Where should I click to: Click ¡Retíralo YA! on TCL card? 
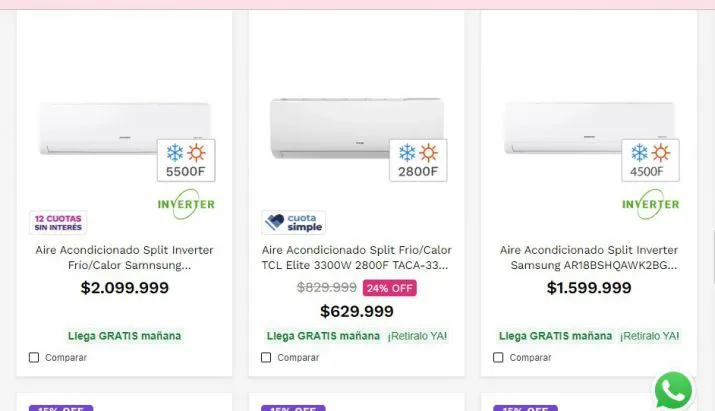[x=417, y=336]
